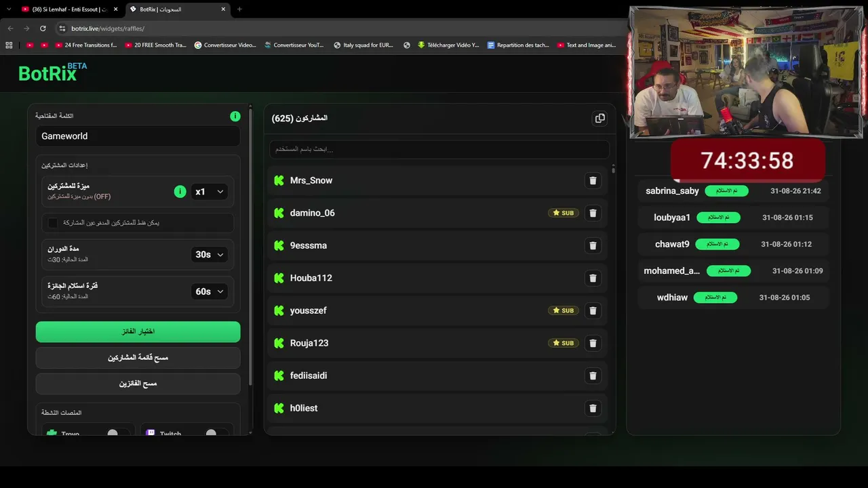Image resolution: width=868 pixels, height=488 pixels.
Task: Click the 'مسح الفائزين' clear winners button
Action: pos(138,384)
